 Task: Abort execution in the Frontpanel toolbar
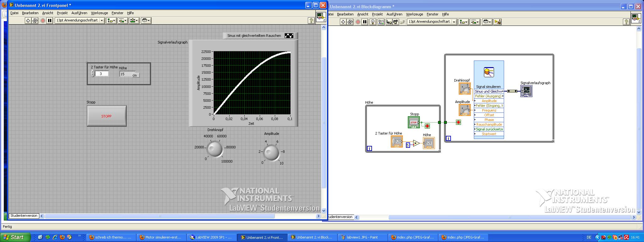pos(43,20)
